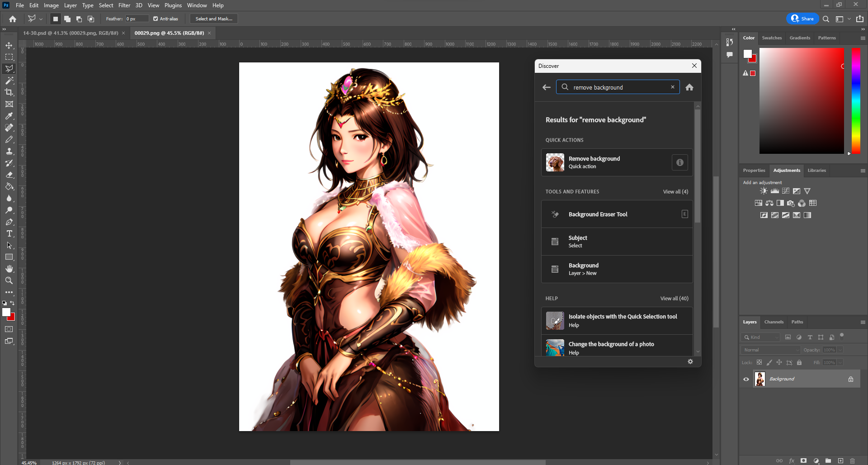Select the Rectangular Marquee tool

click(9, 57)
